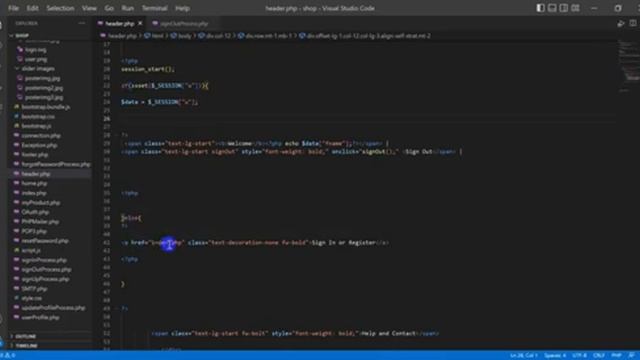Open bootstrap.js file
This screenshot has height=360, width=640.
[36, 126]
